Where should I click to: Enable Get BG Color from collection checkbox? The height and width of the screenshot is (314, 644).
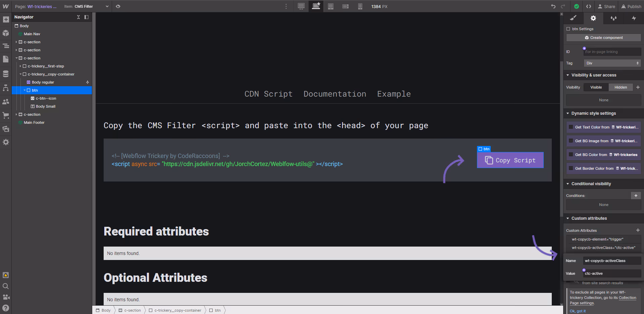[571, 155]
